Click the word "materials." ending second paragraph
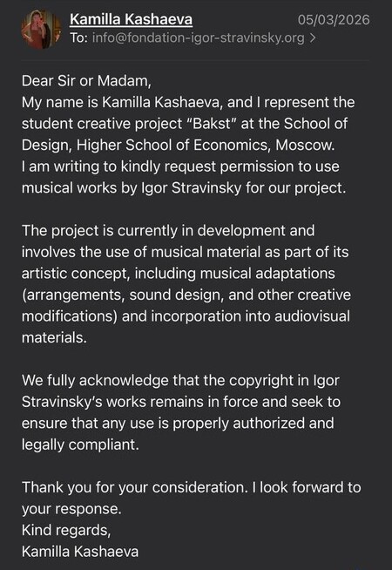 tap(55, 337)
